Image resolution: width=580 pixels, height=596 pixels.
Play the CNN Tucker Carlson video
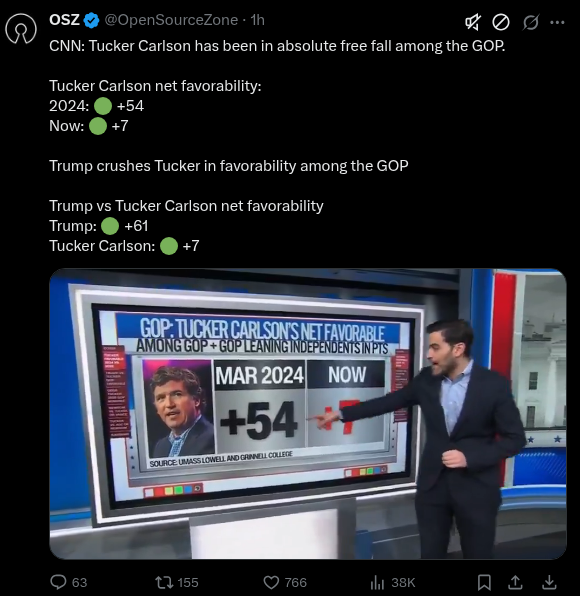coord(307,414)
